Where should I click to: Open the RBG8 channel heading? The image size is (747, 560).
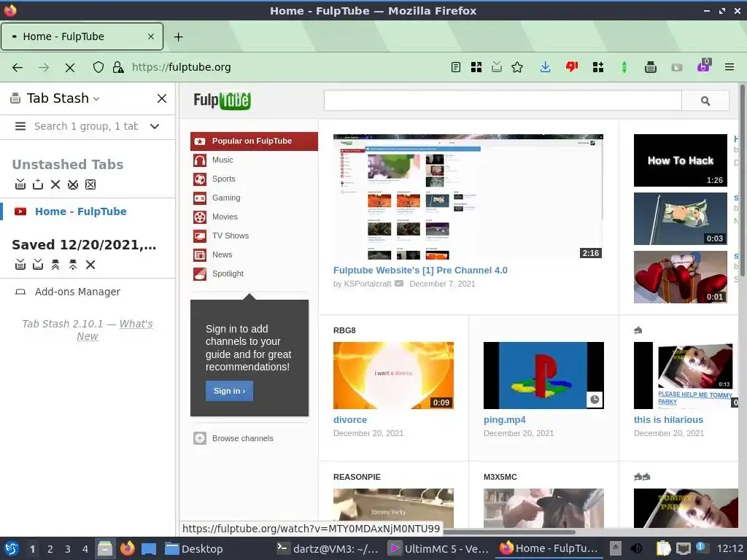pos(344,330)
